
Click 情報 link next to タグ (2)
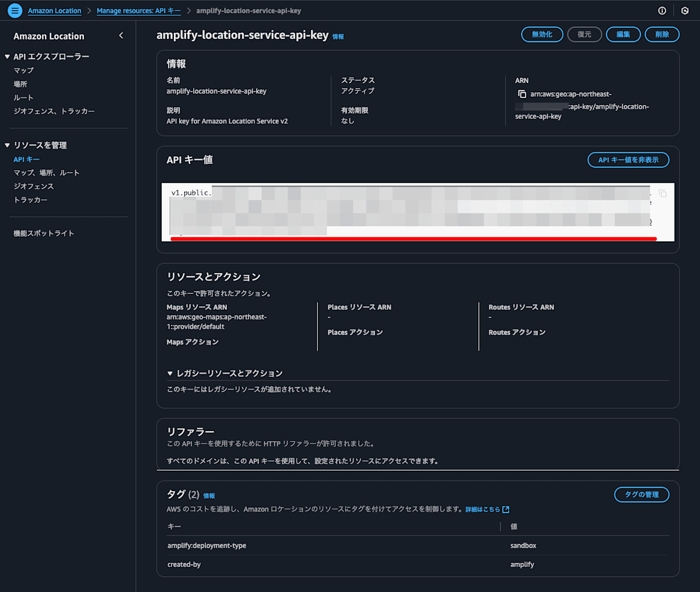(209, 496)
